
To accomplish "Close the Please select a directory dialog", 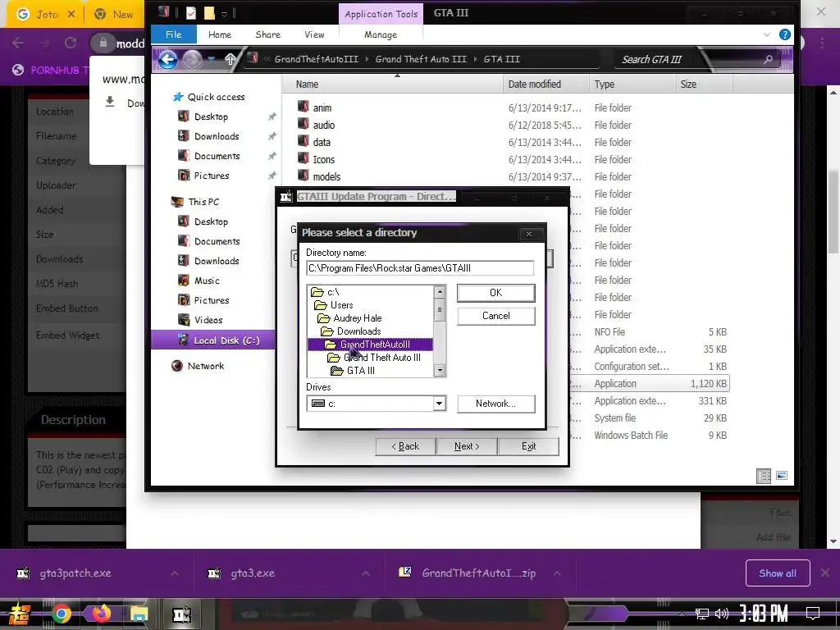I will point(529,234).
